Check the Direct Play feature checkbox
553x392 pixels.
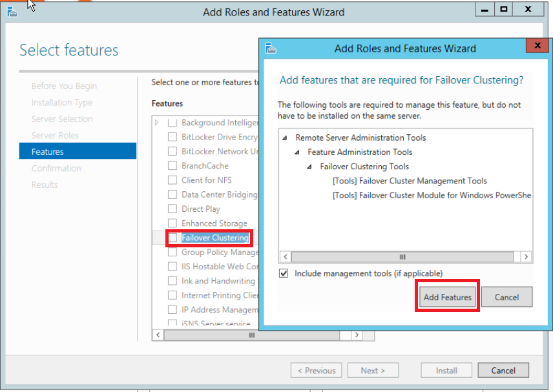point(172,209)
